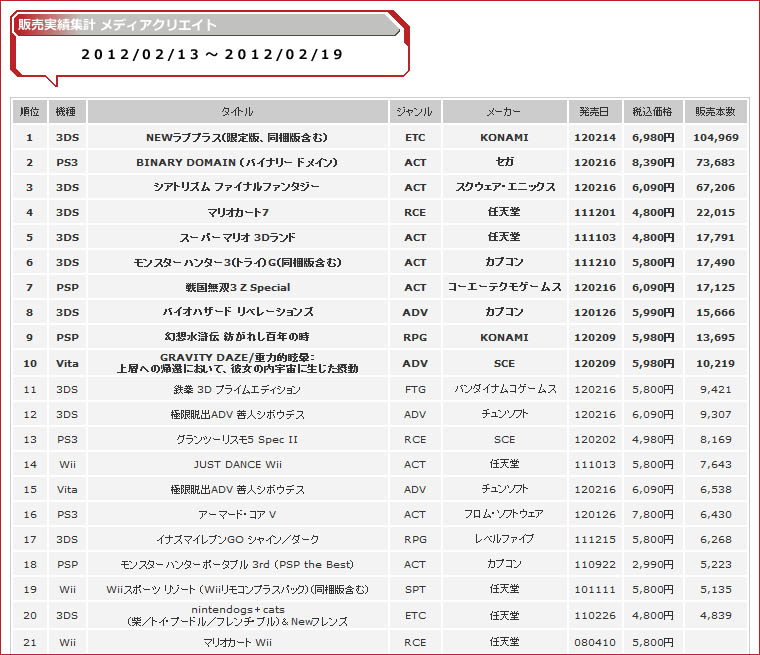Select 極限脱出ADV 善人シボウデス in rank 12 row

238,415
